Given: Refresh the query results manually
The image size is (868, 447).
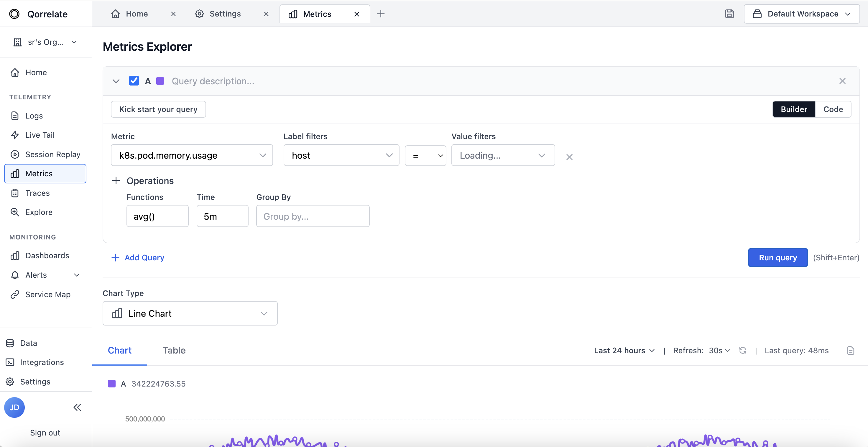Looking at the screenshot, I should tap(743, 350).
